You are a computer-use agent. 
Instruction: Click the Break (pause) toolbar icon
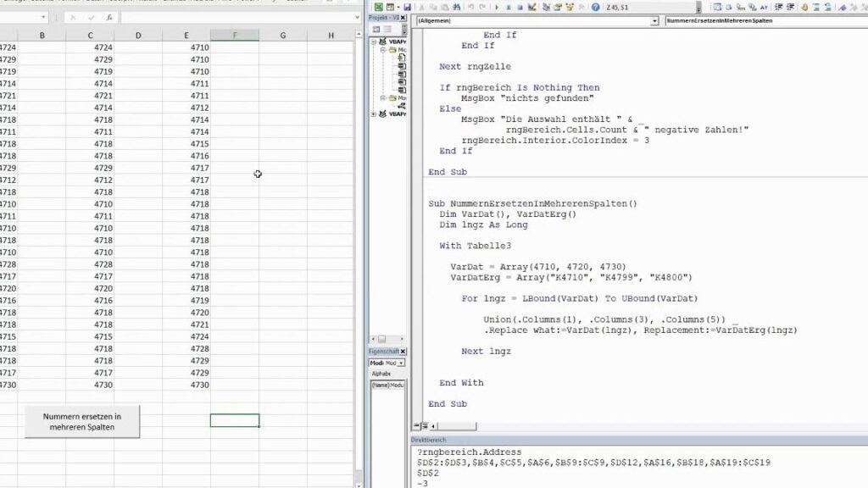[508, 7]
